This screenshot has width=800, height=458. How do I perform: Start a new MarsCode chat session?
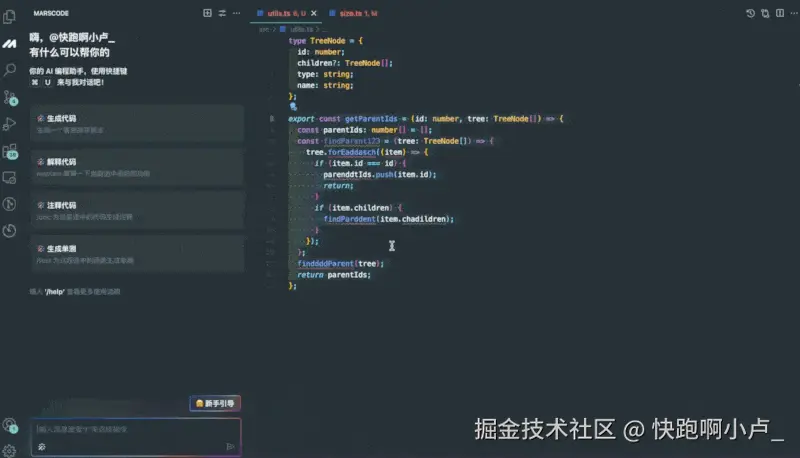207,13
